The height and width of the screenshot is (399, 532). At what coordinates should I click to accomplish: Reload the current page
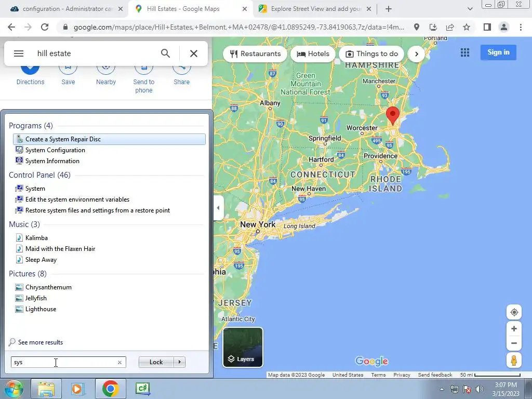[x=45, y=27]
